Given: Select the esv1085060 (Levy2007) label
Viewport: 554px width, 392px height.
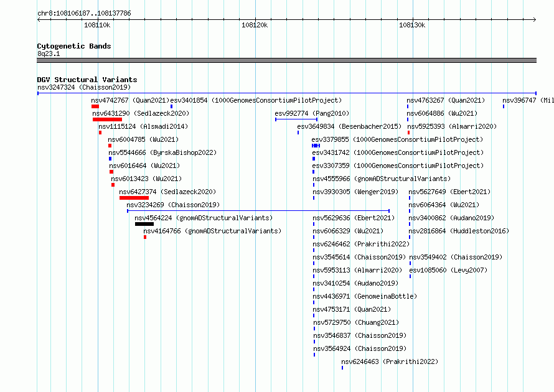Looking at the screenshot, I should 448,270.
